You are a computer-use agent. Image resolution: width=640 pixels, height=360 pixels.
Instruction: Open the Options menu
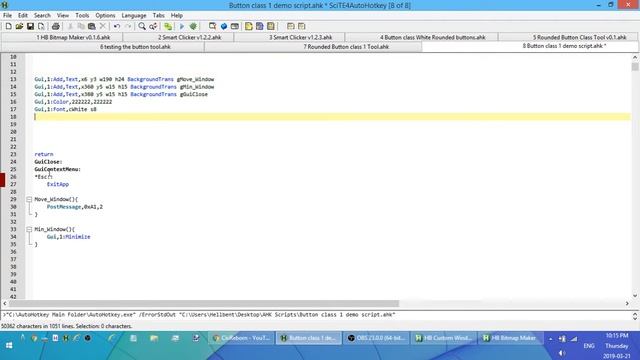[105, 16]
